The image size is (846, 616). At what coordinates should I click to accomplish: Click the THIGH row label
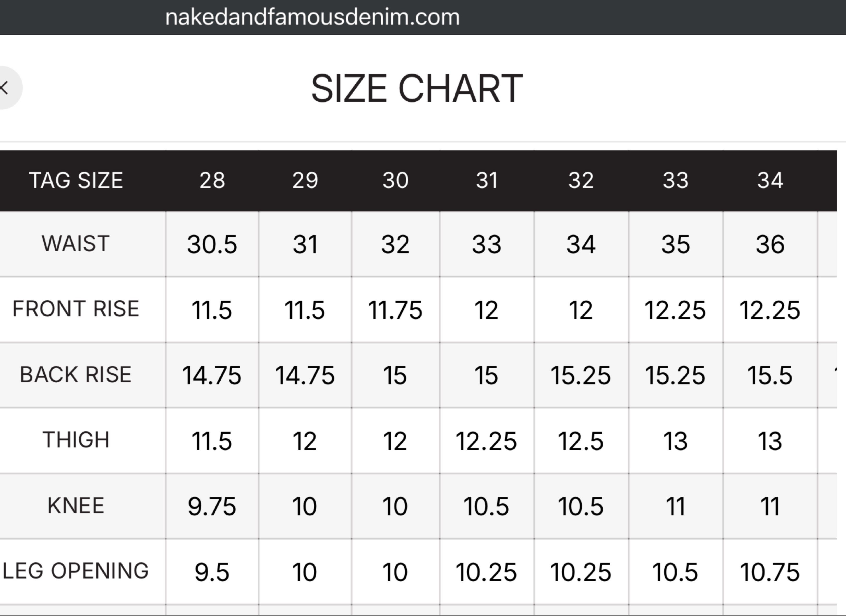coord(76,440)
